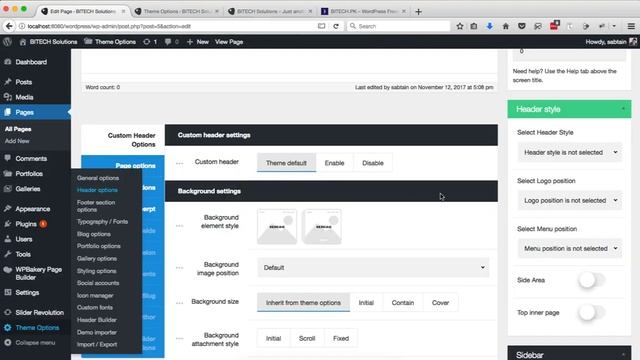Open the Firefox downloads arrow icon

coord(489,26)
